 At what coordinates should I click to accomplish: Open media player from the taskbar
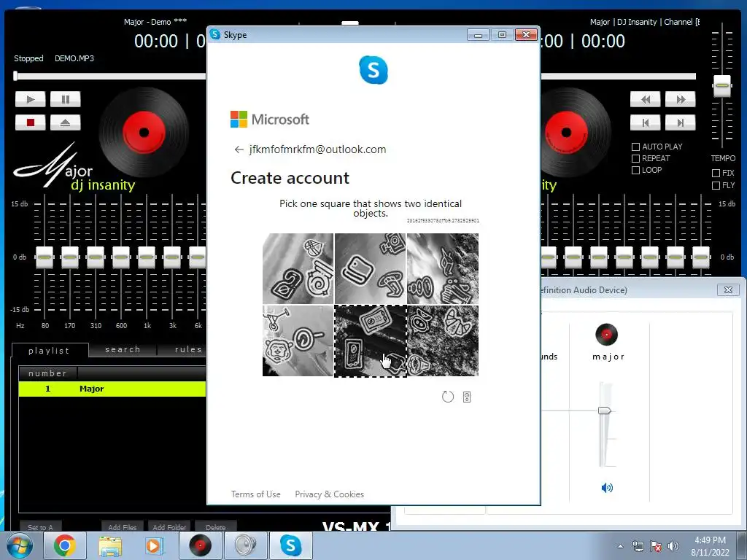click(155, 545)
